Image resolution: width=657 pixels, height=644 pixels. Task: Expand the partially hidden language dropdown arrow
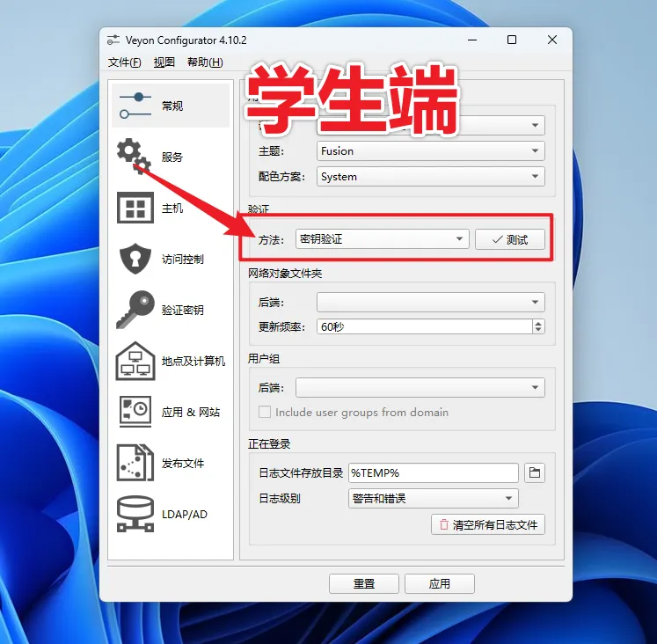coord(535,125)
